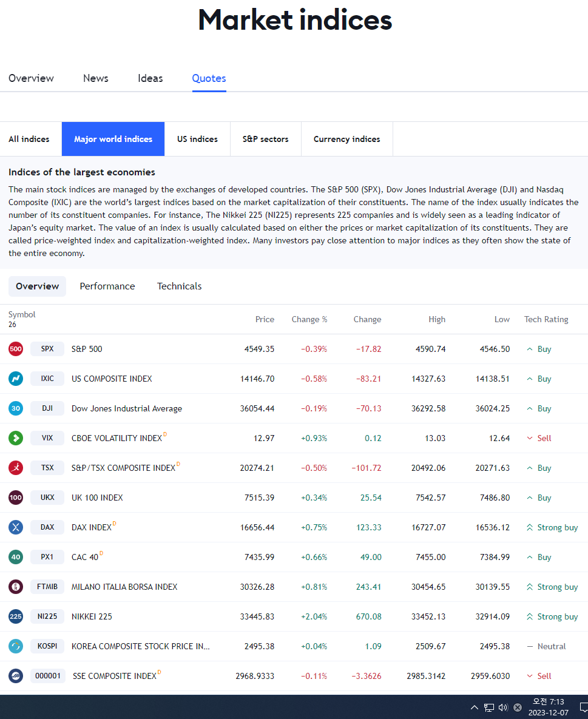Select the All indices filter tab
Screen dimensions: 588x719
[x=29, y=139]
